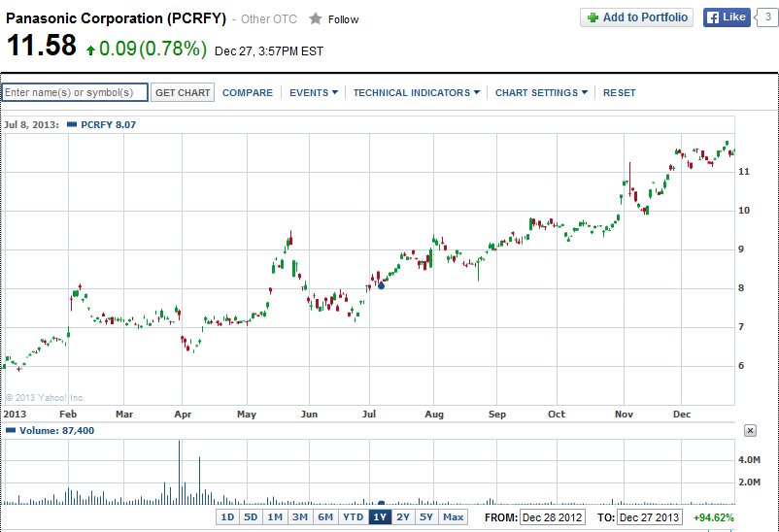Click the GET CHART button
The image size is (779, 532).
(183, 92)
